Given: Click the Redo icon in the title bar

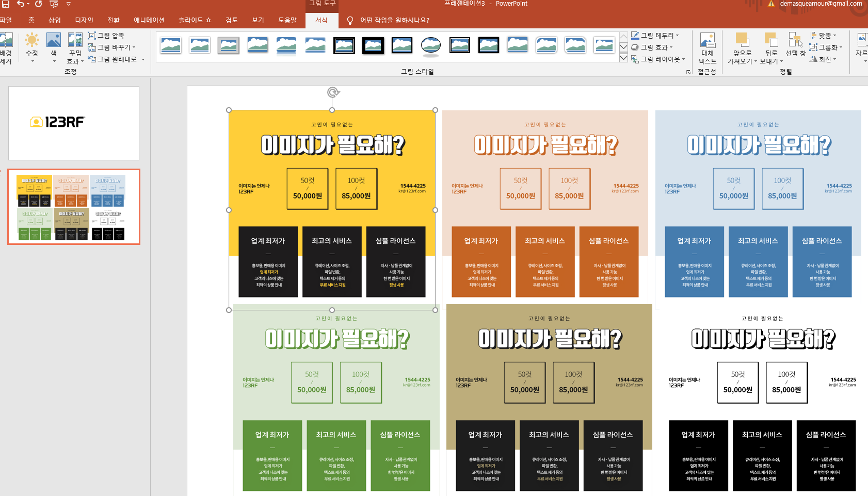Looking at the screenshot, I should click(x=38, y=4).
